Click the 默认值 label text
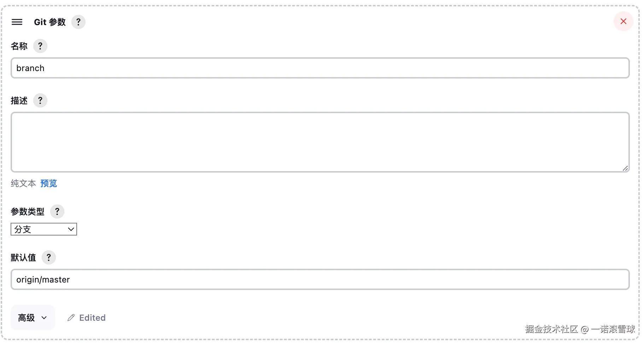The width and height of the screenshot is (644, 343). click(x=23, y=258)
